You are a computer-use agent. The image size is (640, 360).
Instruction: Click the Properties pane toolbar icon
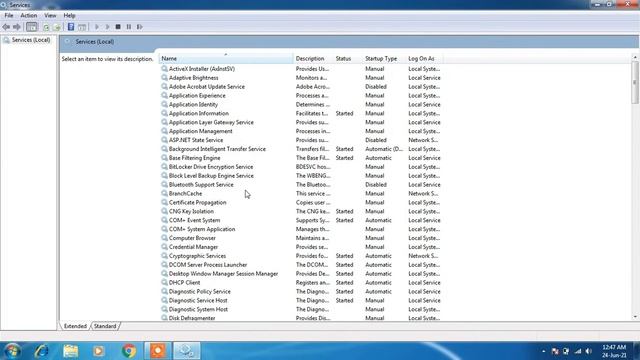82,27
